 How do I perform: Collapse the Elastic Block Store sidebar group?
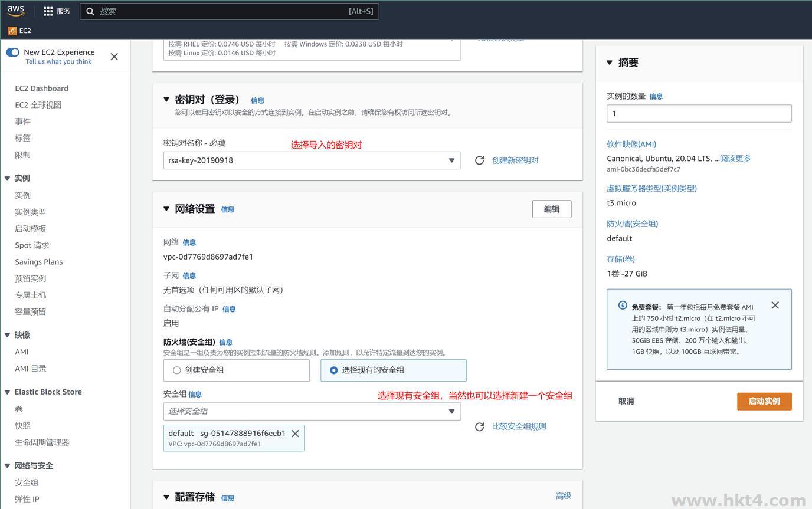(7, 392)
